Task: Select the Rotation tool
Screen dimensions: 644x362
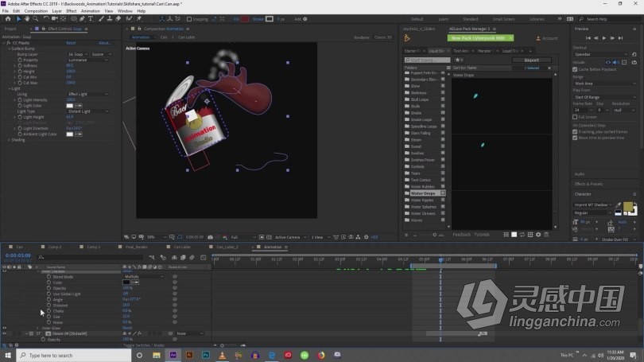Action: 46,19
